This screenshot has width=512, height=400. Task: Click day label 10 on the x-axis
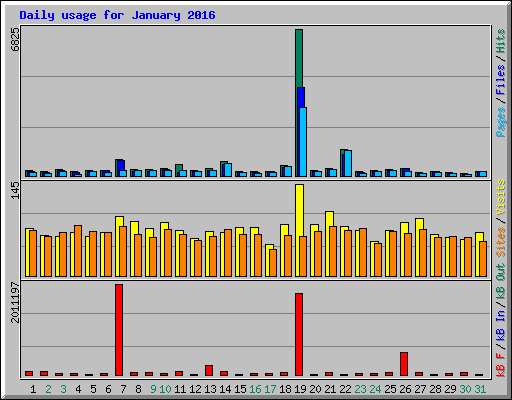(165, 389)
